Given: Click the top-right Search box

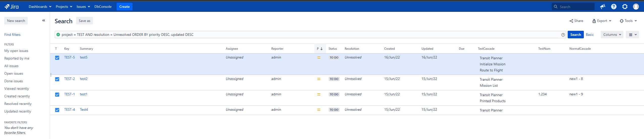Looking at the screenshot, I should pyautogui.click(x=573, y=7).
